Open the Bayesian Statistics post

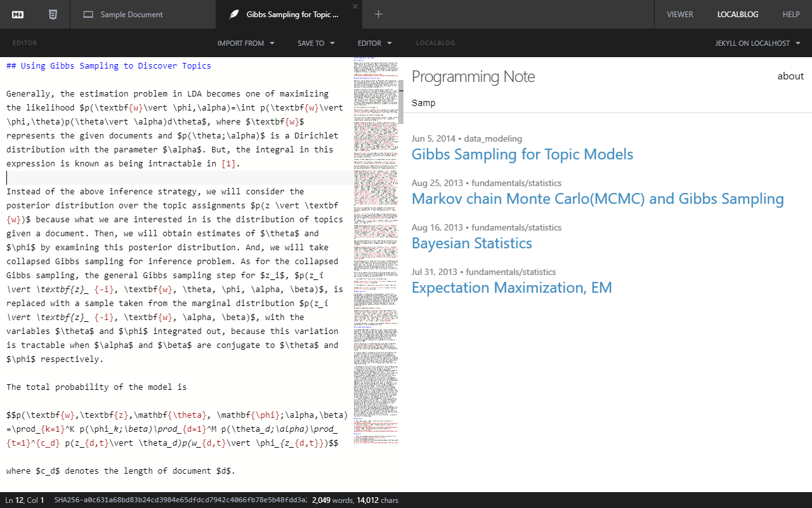tap(472, 243)
